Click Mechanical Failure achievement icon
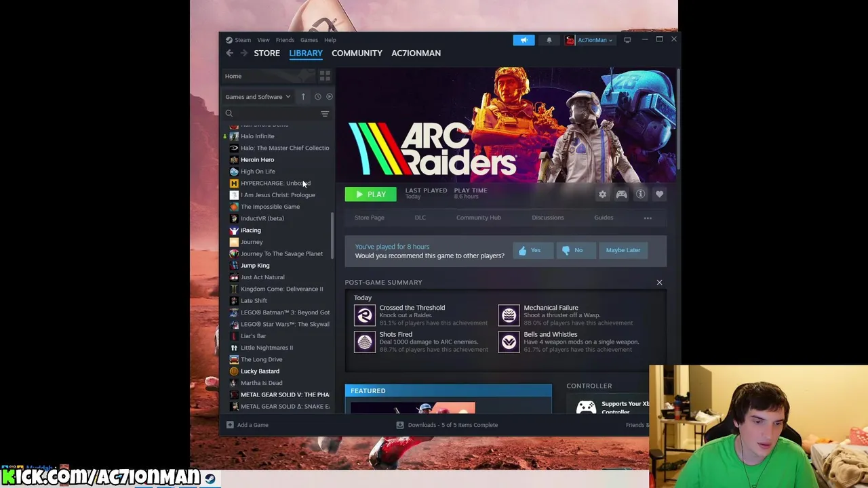The width and height of the screenshot is (868, 488). tap(509, 314)
